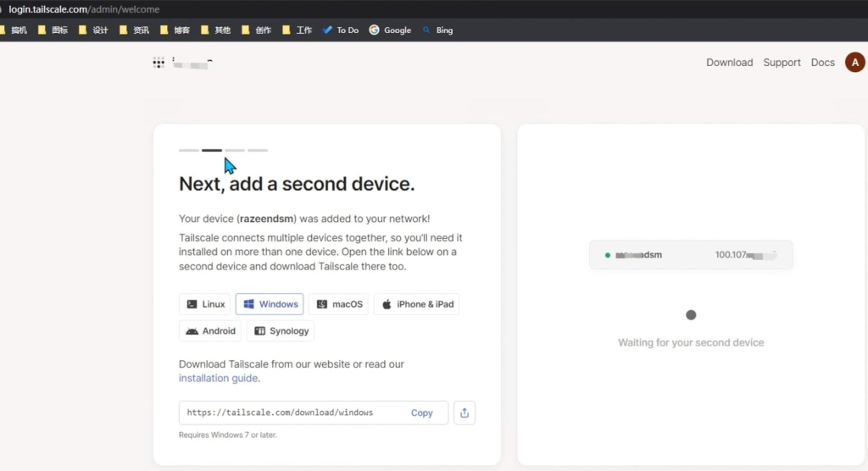Open the Docs link
Viewport: 868px width, 471px height.
pyautogui.click(x=822, y=63)
